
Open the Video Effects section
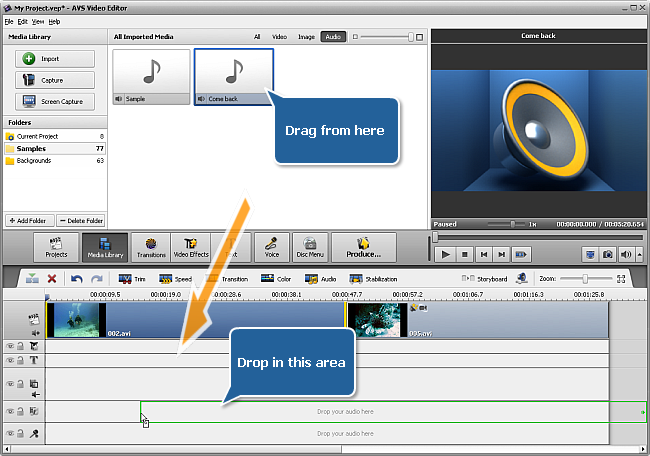(191, 247)
